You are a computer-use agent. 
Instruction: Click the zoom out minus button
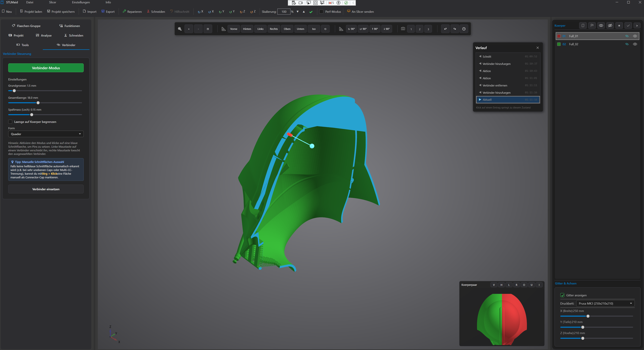click(198, 29)
